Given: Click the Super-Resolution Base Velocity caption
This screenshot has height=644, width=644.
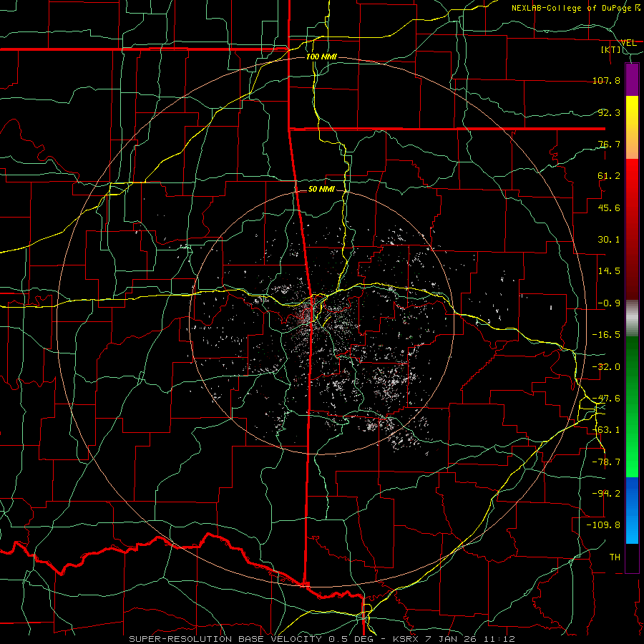Looking at the screenshot, I should click(321, 639).
